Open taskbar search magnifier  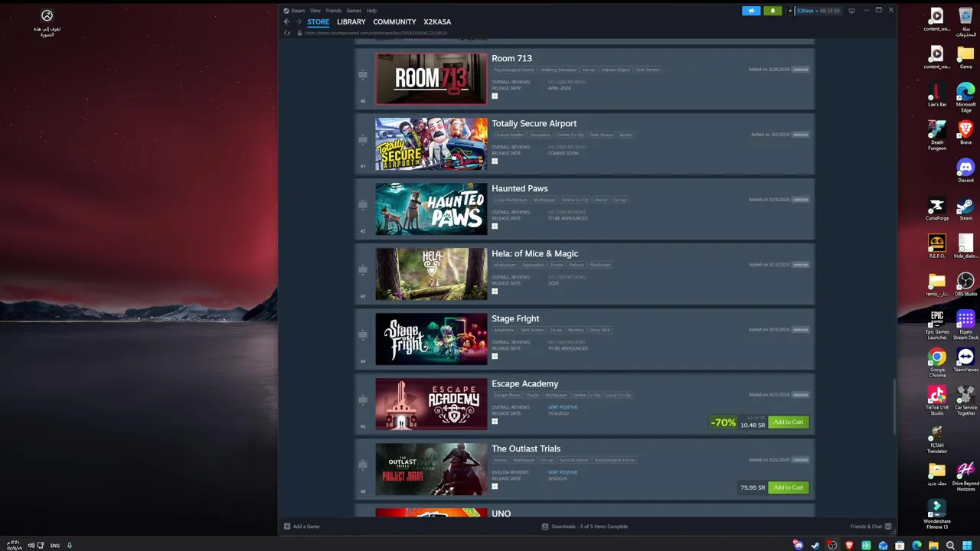950,546
